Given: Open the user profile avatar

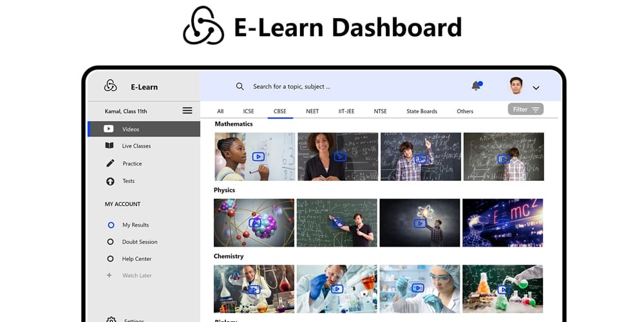Looking at the screenshot, I should pyautogui.click(x=516, y=86).
